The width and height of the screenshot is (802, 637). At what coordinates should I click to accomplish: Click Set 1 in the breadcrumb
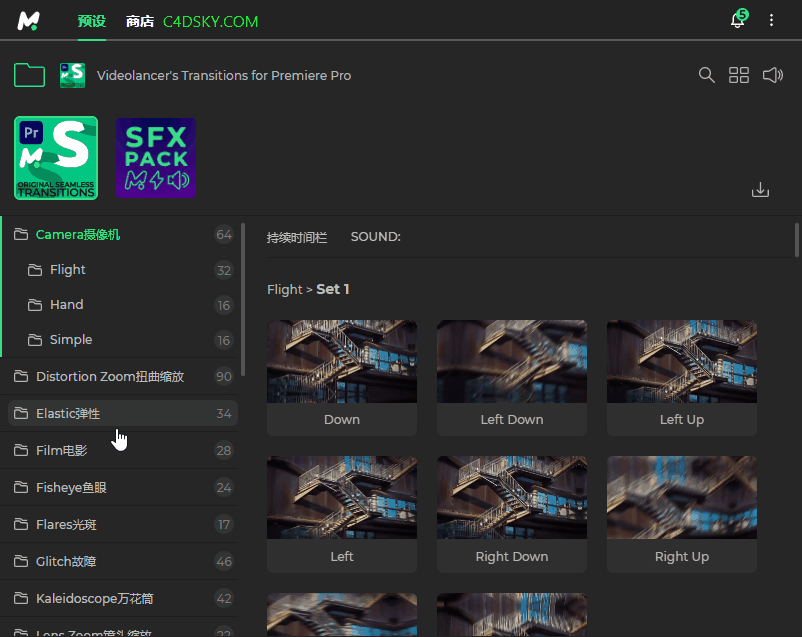click(332, 289)
